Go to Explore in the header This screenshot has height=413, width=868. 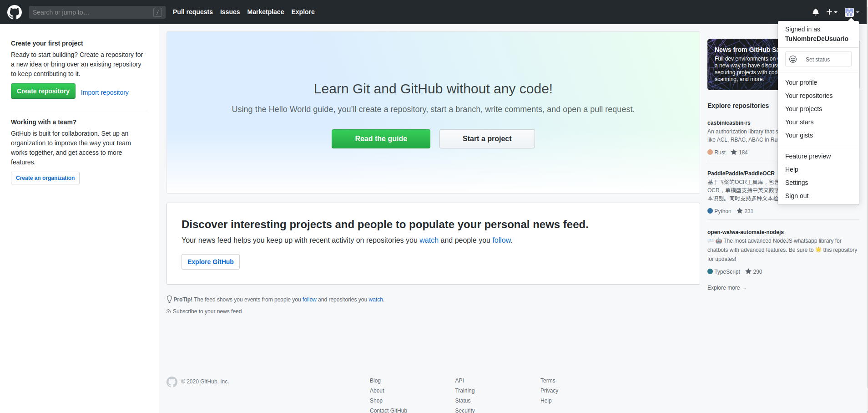[x=303, y=12]
